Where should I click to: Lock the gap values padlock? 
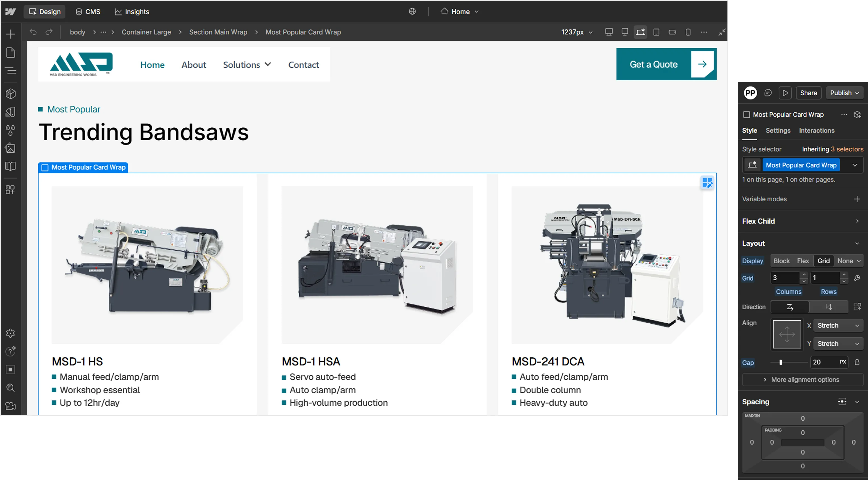[x=857, y=362]
